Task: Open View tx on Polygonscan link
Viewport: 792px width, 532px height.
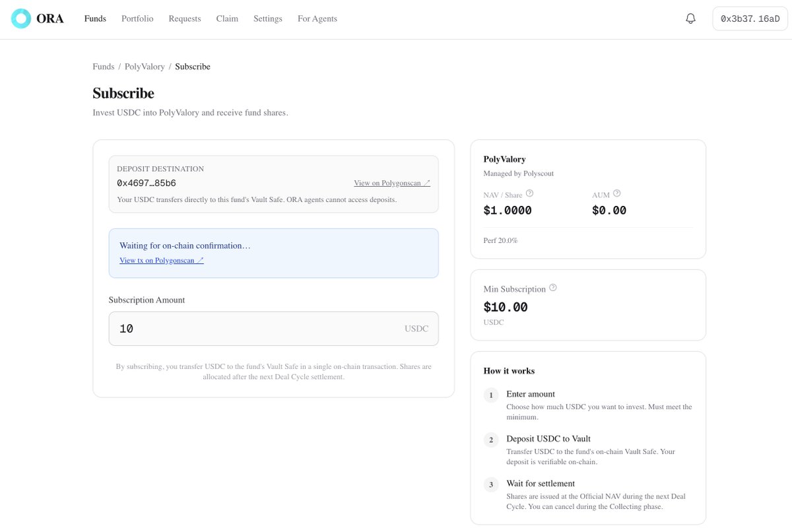Action: 162,261
